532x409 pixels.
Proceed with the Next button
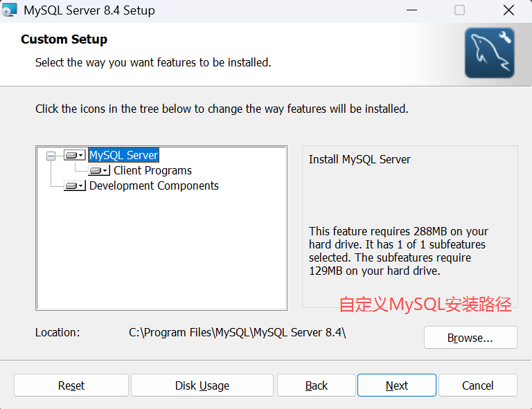pyautogui.click(x=397, y=385)
